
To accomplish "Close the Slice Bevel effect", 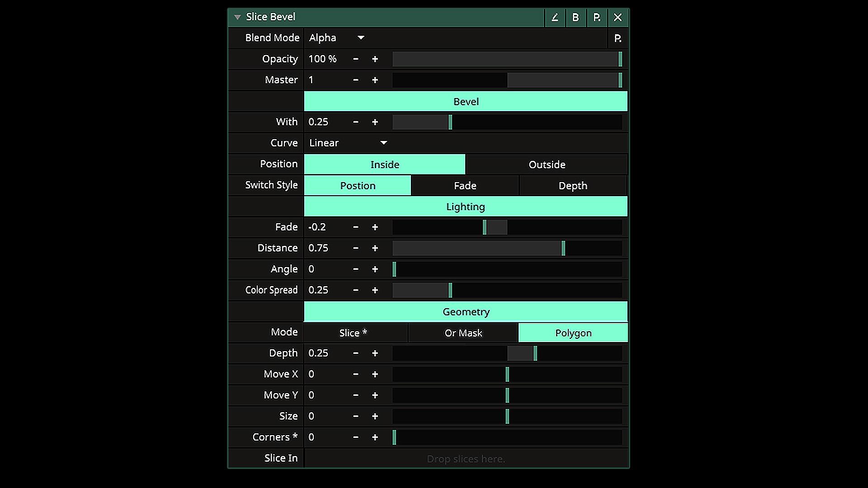I will click(618, 17).
